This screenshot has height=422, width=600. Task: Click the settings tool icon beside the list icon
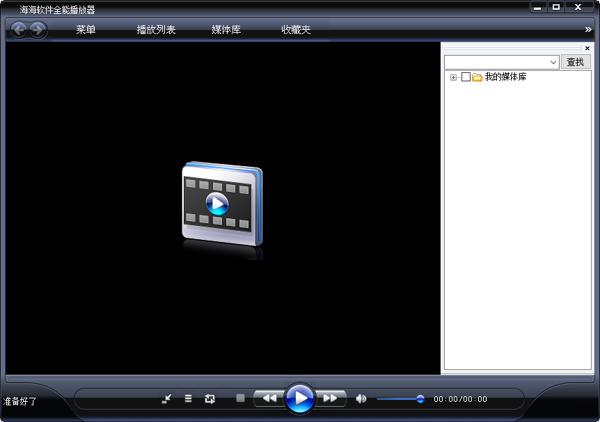click(167, 399)
